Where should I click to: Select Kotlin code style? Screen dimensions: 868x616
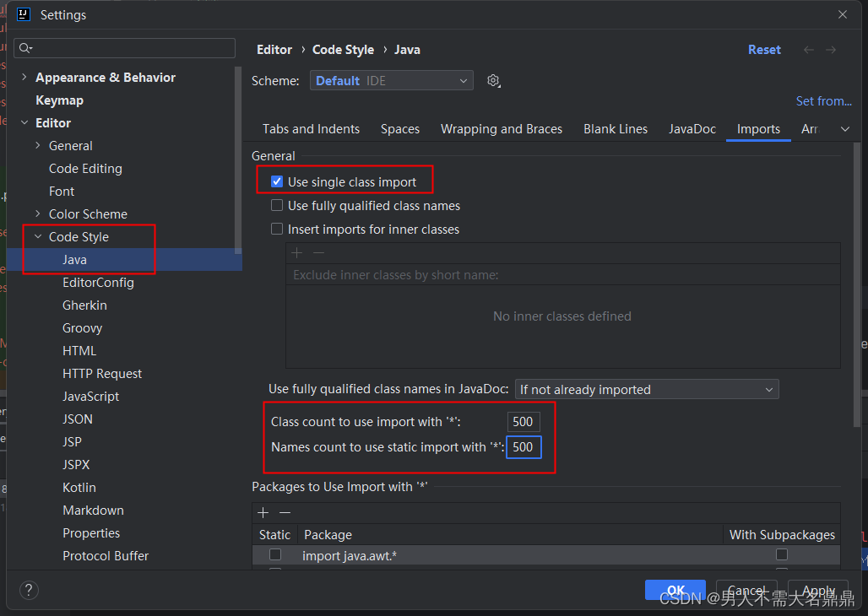point(79,487)
